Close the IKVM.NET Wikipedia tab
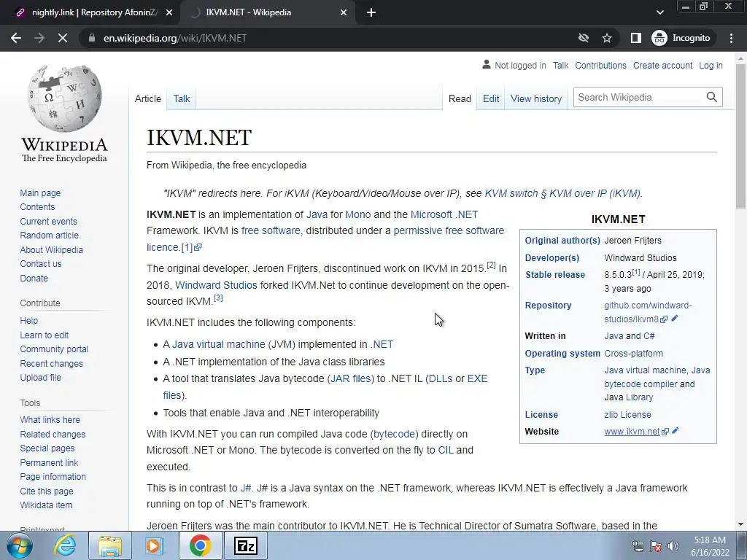 344,13
